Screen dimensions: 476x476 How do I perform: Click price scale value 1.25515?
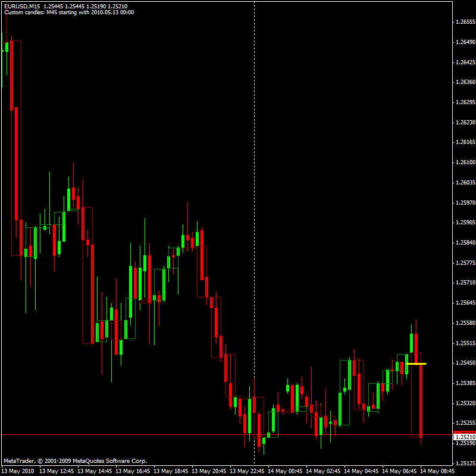click(466, 343)
